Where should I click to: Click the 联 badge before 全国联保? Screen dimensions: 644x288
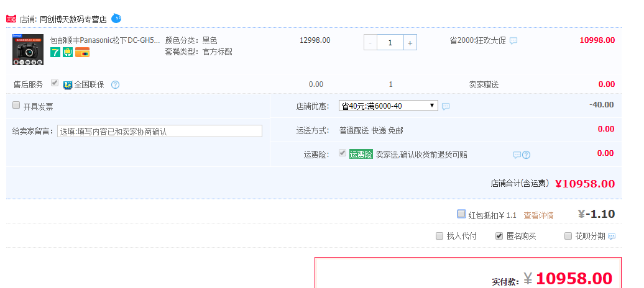[x=68, y=85]
